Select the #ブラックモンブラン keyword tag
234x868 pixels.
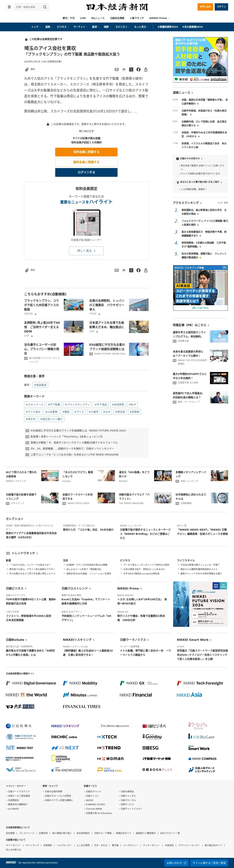pyautogui.click(x=77, y=404)
